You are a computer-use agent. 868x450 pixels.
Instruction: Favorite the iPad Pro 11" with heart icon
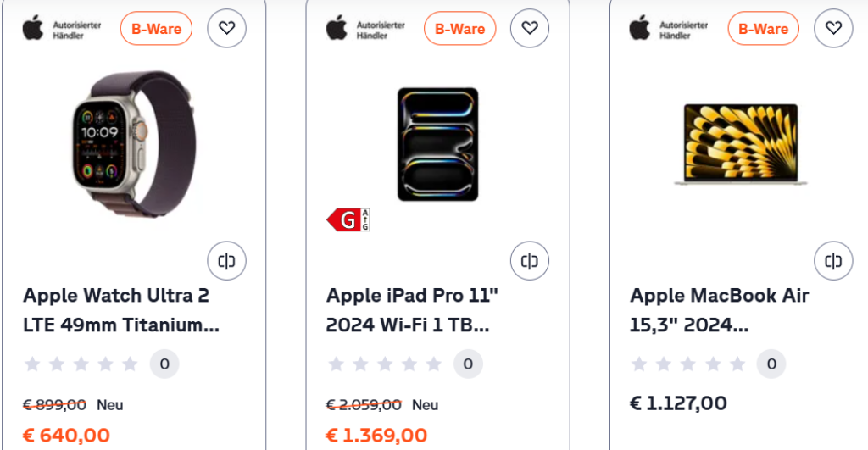tap(530, 28)
